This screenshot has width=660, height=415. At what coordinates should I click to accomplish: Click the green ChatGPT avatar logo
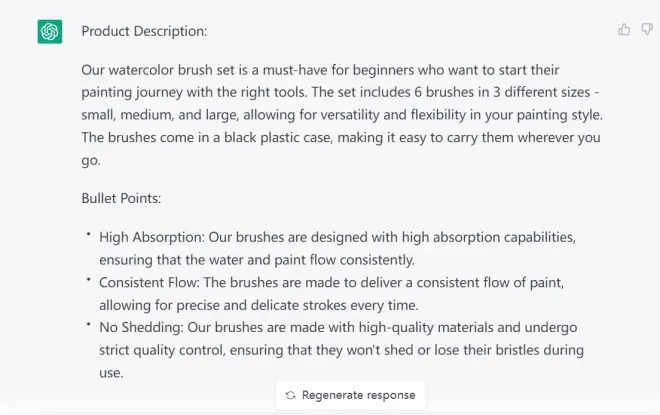click(50, 32)
